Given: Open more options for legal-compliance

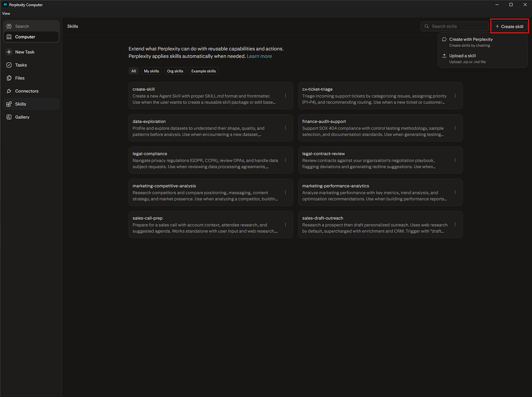Looking at the screenshot, I should (x=285, y=160).
